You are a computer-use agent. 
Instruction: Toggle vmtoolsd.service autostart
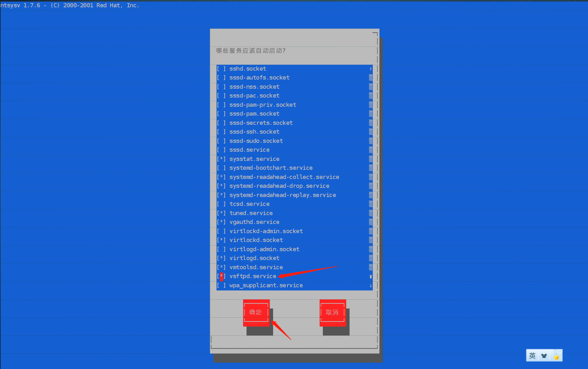click(221, 267)
